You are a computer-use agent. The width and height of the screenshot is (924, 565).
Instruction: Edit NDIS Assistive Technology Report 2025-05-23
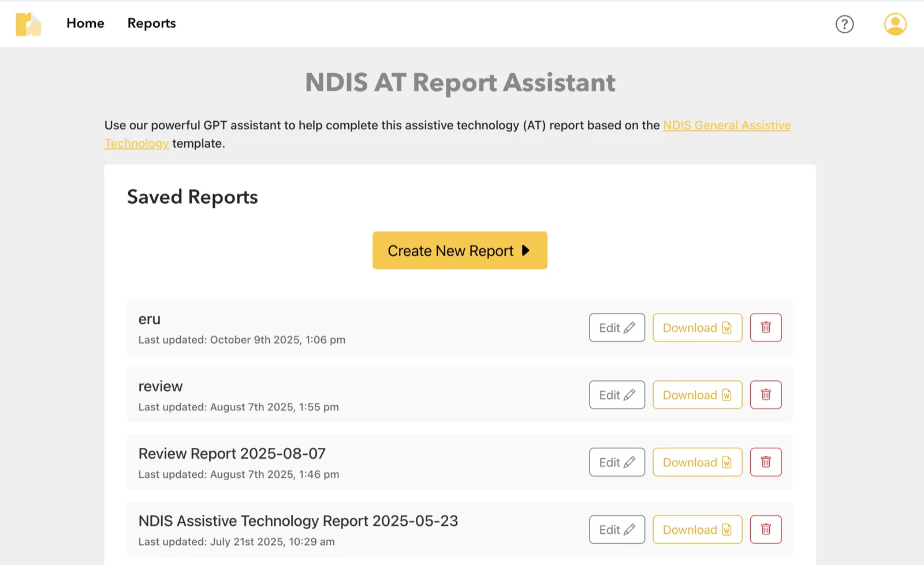[617, 530]
